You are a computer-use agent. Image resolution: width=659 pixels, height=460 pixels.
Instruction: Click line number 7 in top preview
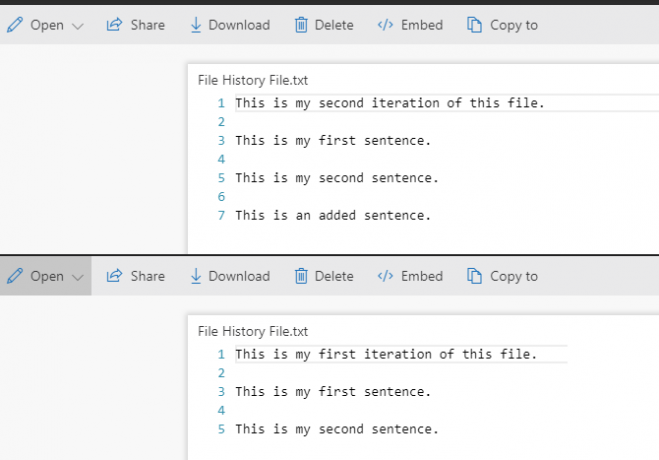pyautogui.click(x=221, y=216)
